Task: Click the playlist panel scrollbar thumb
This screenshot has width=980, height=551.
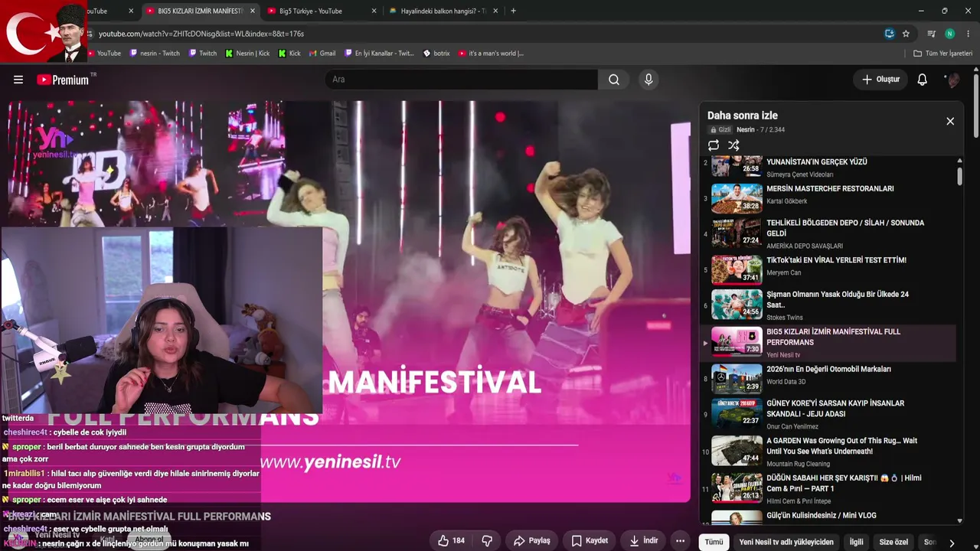Action: 960,175
